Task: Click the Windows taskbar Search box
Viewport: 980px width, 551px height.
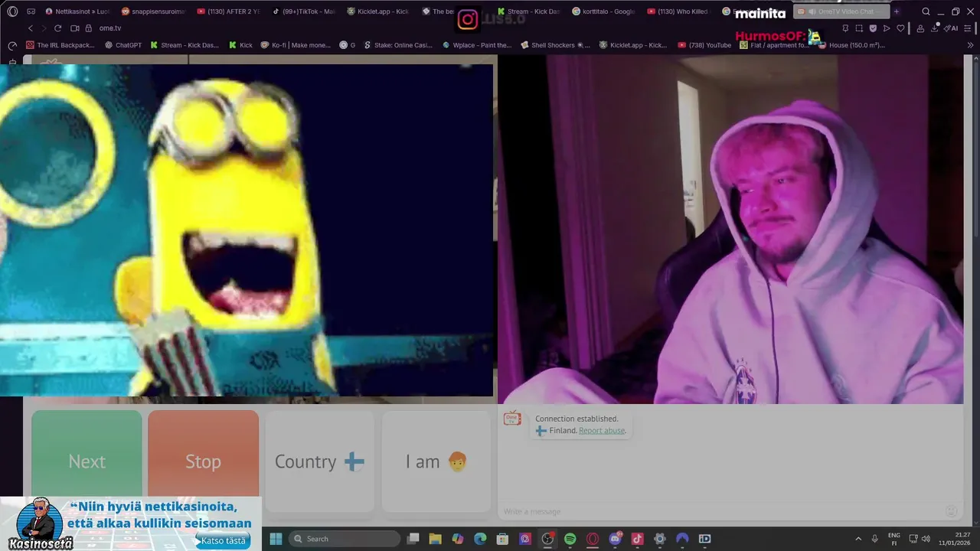Action: [x=345, y=539]
